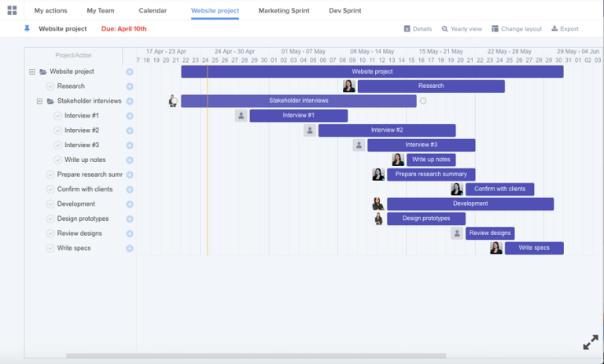
Task: Click the Export button
Action: [565, 29]
